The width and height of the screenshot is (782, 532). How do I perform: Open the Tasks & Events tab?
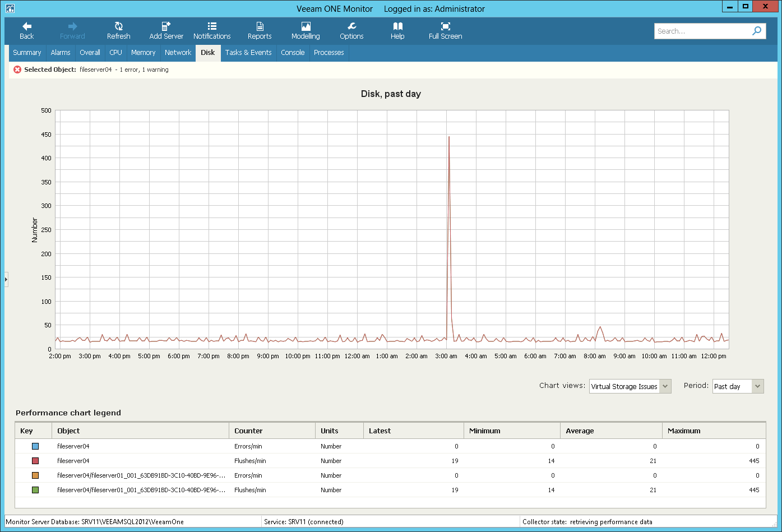(248, 53)
